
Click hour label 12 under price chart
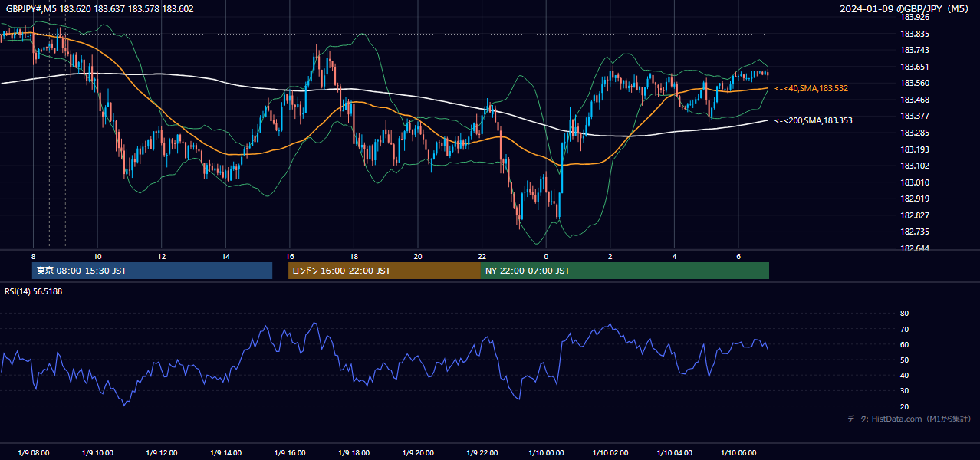[162, 256]
